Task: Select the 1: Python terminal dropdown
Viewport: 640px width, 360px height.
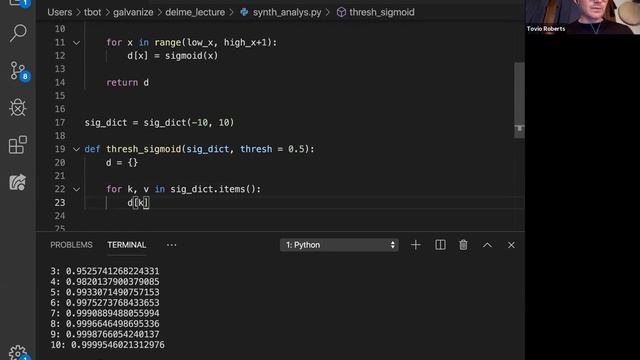Action: pos(339,245)
